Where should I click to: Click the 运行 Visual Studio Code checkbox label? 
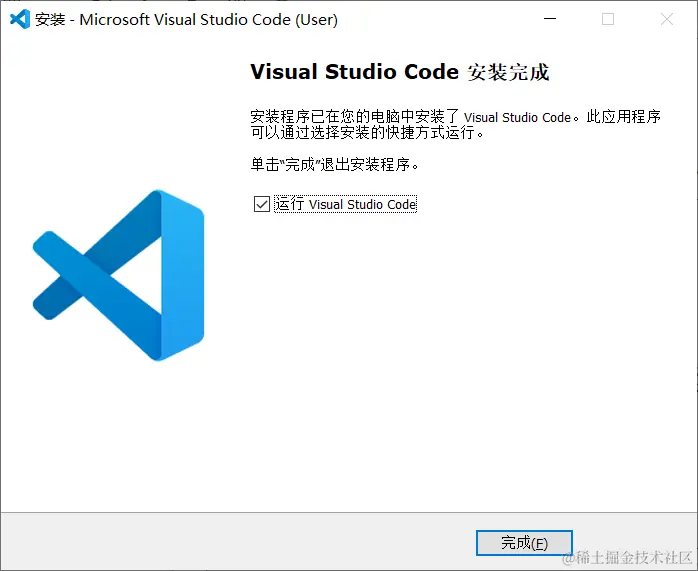click(345, 204)
